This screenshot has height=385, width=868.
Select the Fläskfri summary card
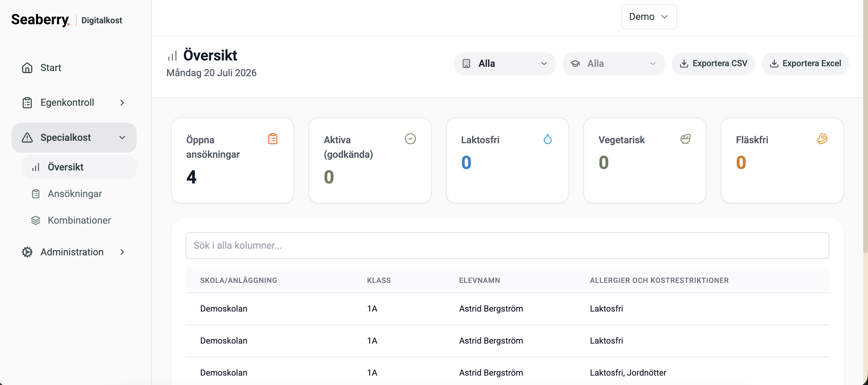click(x=782, y=160)
